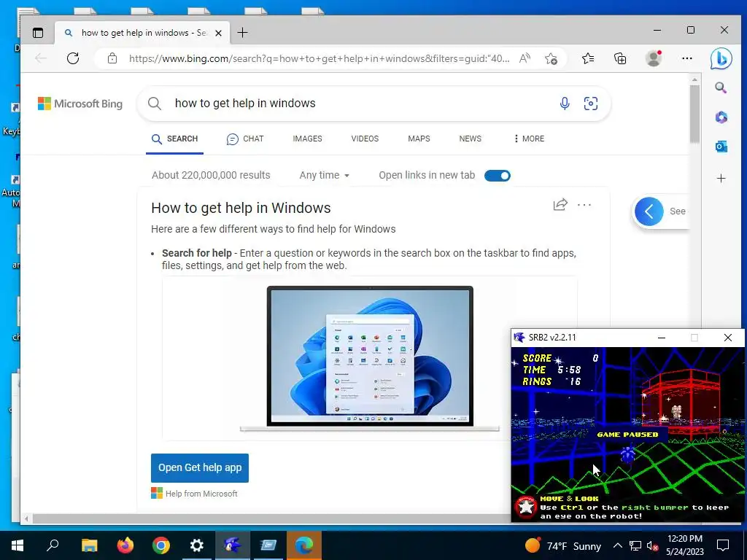The image size is (747, 560).
Task: Click the address bar URL
Action: pos(318,58)
